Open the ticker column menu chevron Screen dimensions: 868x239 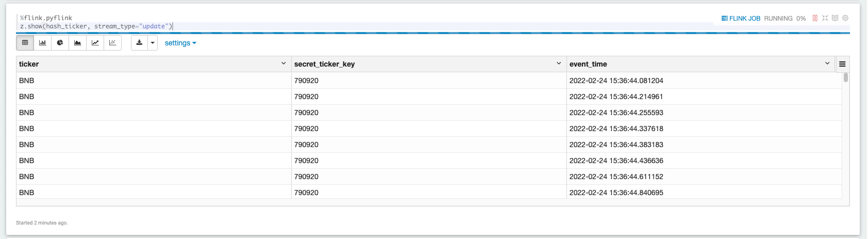[x=283, y=63]
